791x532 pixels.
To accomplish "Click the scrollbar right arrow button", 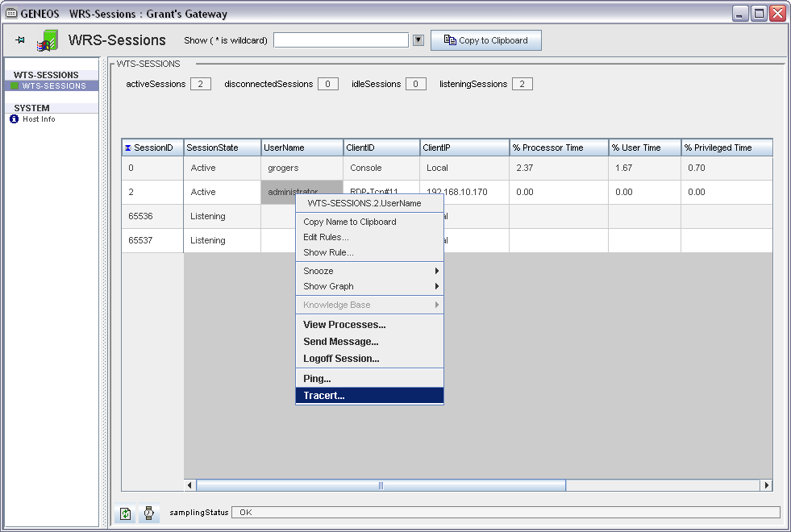I will 766,485.
